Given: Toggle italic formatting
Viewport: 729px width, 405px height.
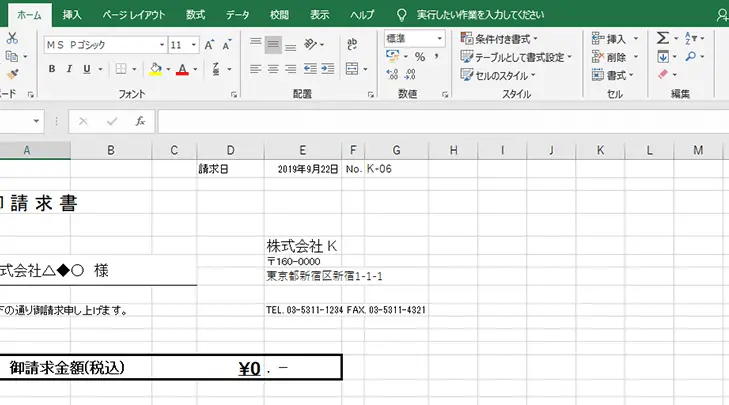Looking at the screenshot, I should pos(69,69).
